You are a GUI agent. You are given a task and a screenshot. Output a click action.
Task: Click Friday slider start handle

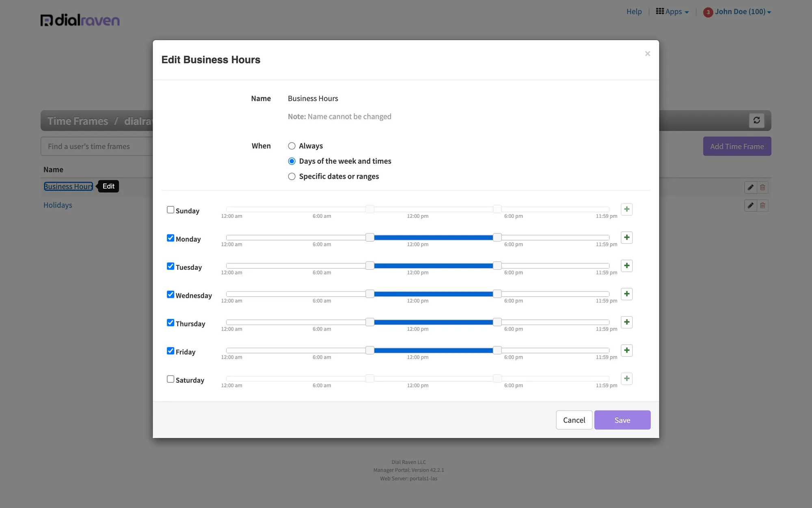369,350
